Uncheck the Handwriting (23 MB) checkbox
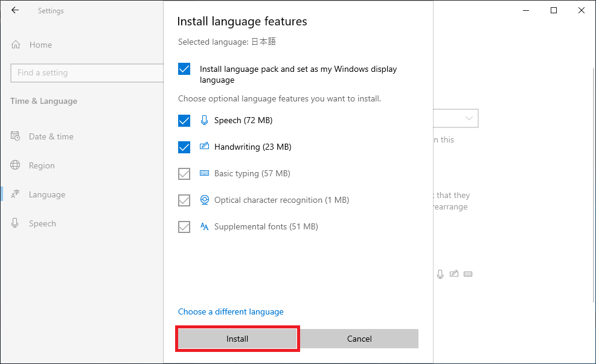Screen dimensions: 596x364 [184, 147]
